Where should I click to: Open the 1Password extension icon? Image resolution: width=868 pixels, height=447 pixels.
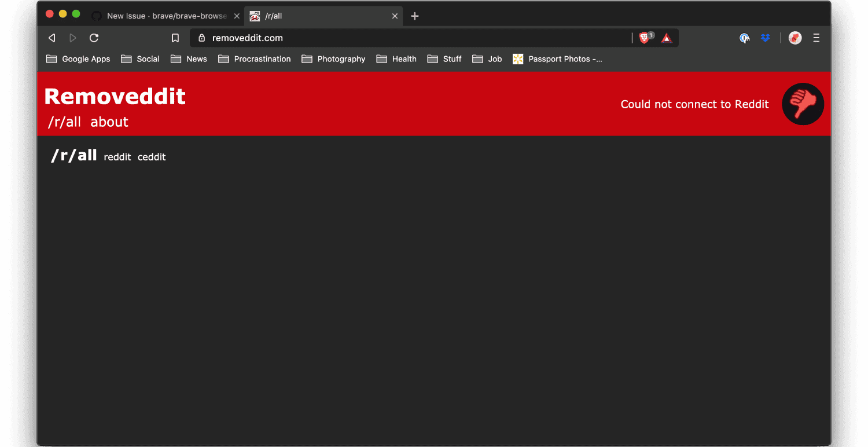coord(745,38)
